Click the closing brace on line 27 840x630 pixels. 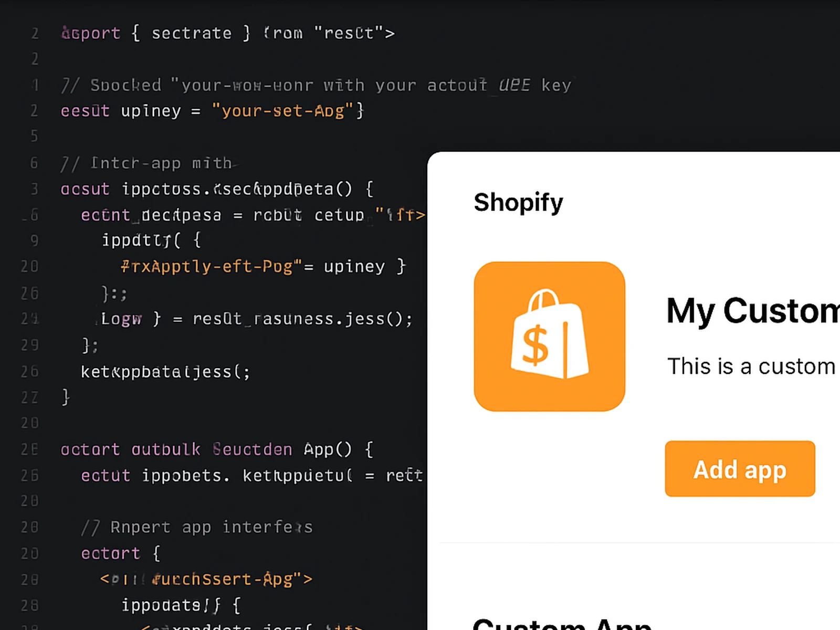[x=64, y=397]
